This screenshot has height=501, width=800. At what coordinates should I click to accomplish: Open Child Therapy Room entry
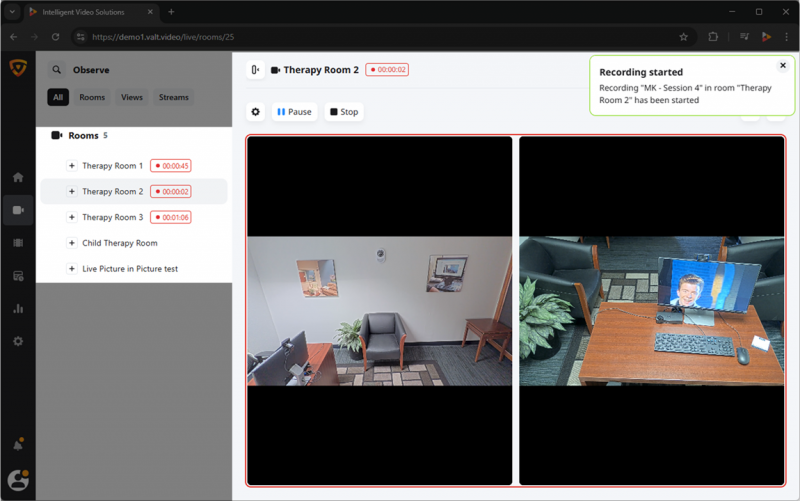click(x=120, y=243)
